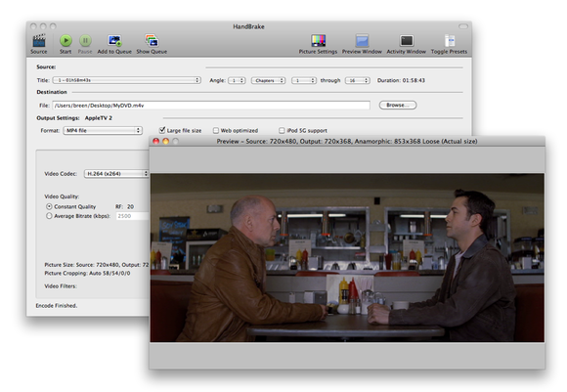Enable the iPod 5G support checkbox
Screen dimensions: 567x392
point(282,130)
